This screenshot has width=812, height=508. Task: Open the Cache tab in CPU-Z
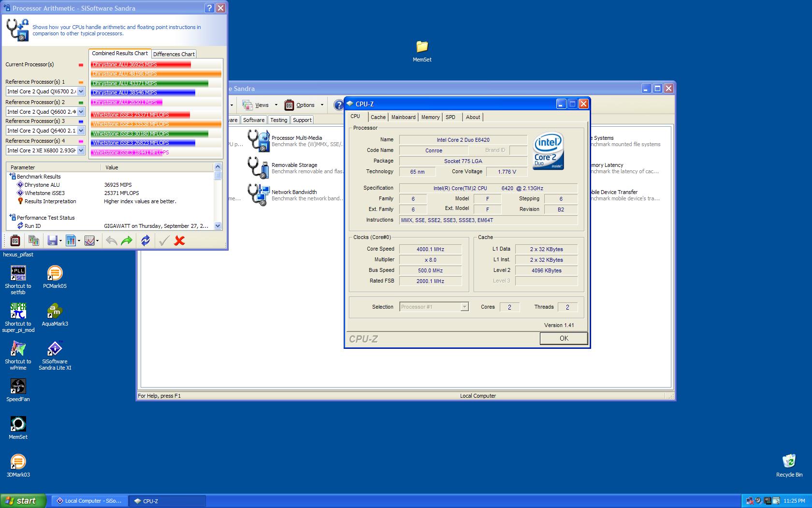coord(378,117)
